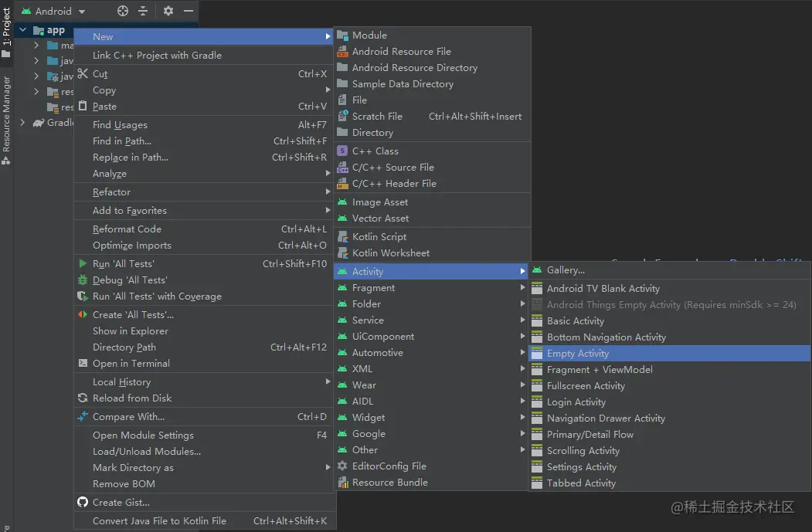Select Activity in the New submenu
This screenshot has height=532, width=812.
(433, 271)
